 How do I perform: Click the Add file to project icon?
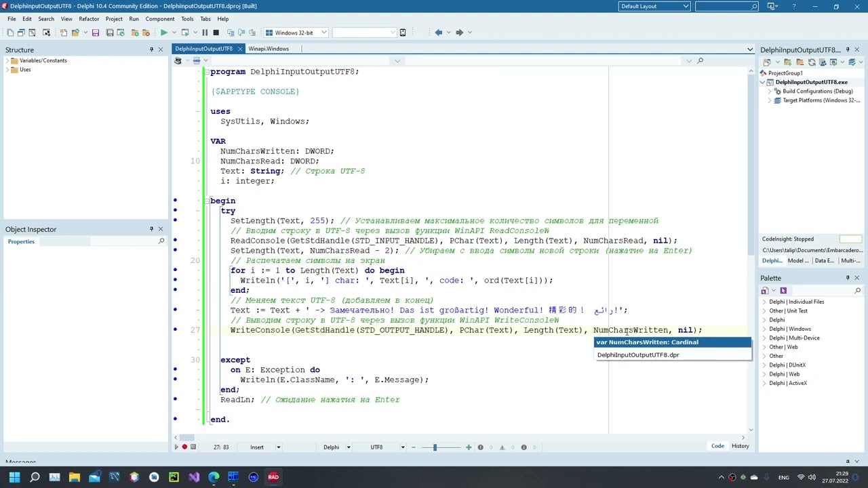pos(134,33)
